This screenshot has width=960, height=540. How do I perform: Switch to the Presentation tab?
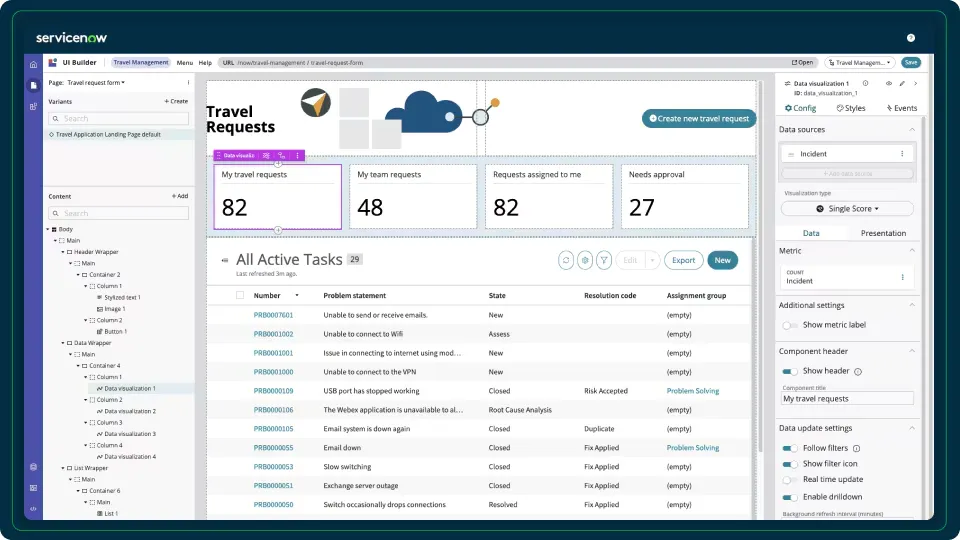(883, 233)
